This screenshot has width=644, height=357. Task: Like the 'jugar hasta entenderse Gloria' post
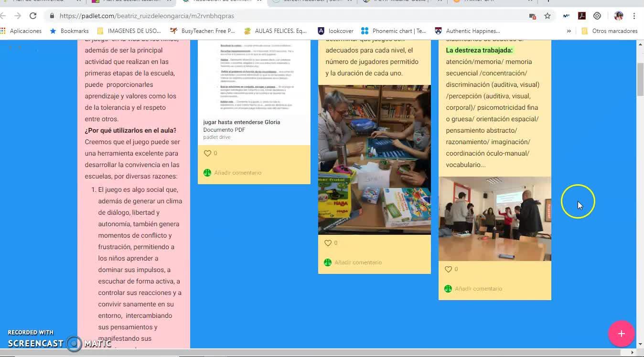click(x=207, y=153)
